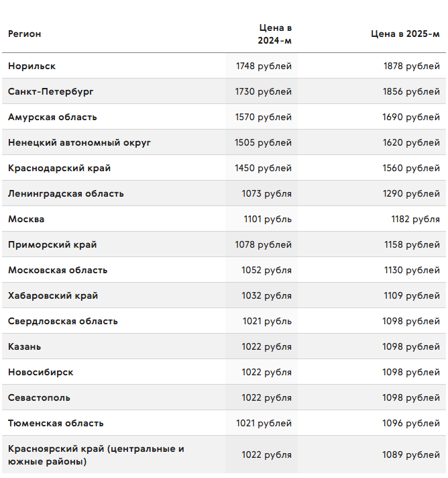Select 1182 рубля Moscow 2025 price
The image size is (448, 478).
tap(415, 219)
